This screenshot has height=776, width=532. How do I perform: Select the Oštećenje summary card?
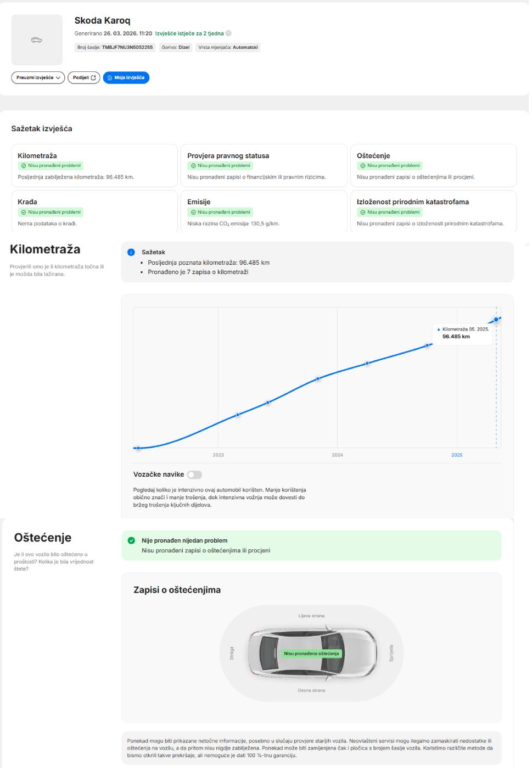[433, 165]
